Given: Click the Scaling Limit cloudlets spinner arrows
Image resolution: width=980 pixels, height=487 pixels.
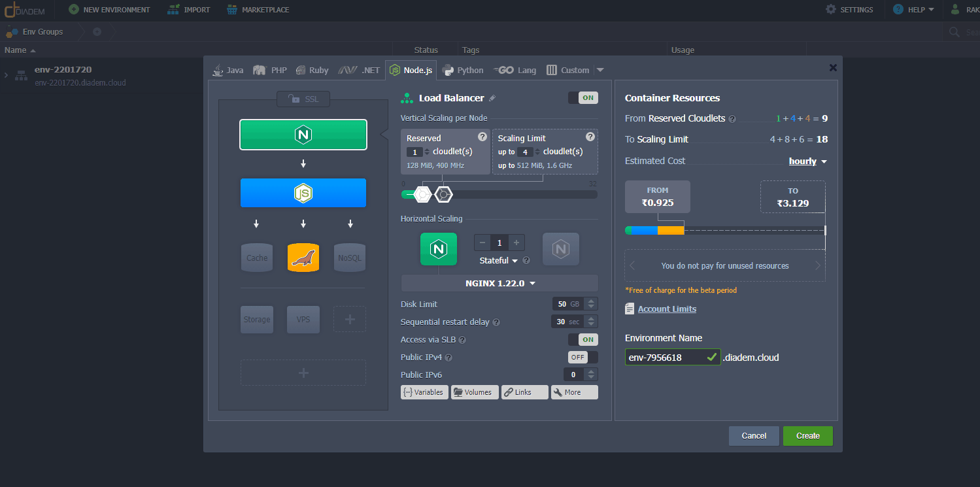Looking at the screenshot, I should pos(538,152).
